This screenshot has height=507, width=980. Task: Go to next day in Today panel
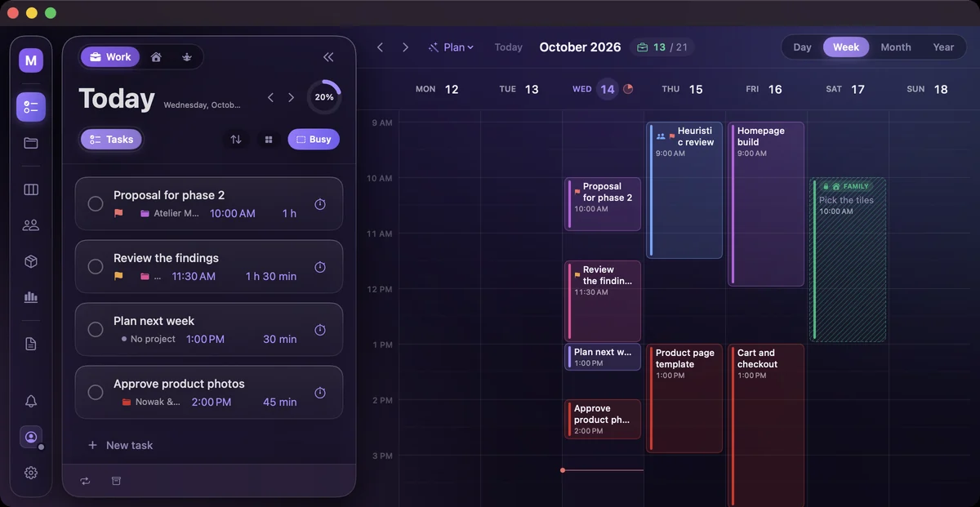pos(291,98)
